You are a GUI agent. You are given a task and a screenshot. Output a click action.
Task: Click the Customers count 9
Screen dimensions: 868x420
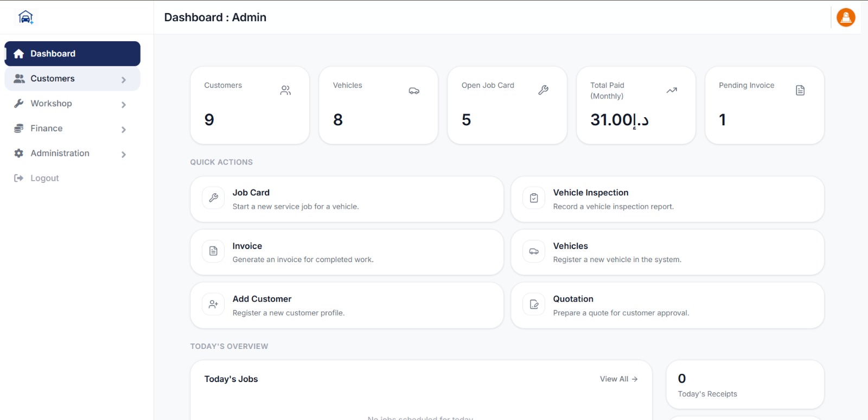pos(209,119)
